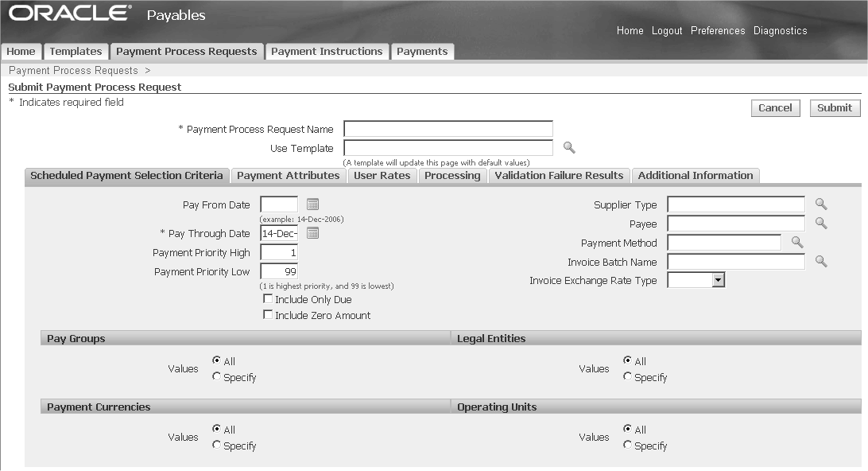This screenshot has width=868, height=471.
Task: Select All for Operating Units values
Action: pyautogui.click(x=627, y=428)
